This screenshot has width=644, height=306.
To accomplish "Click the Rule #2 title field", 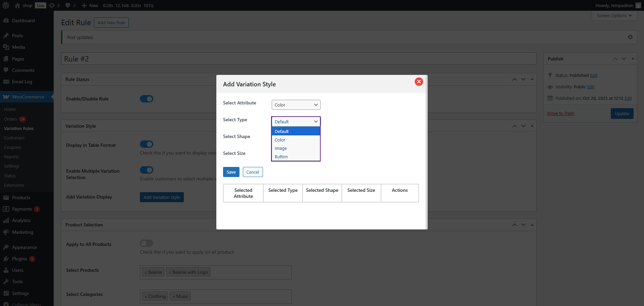I will (299, 59).
